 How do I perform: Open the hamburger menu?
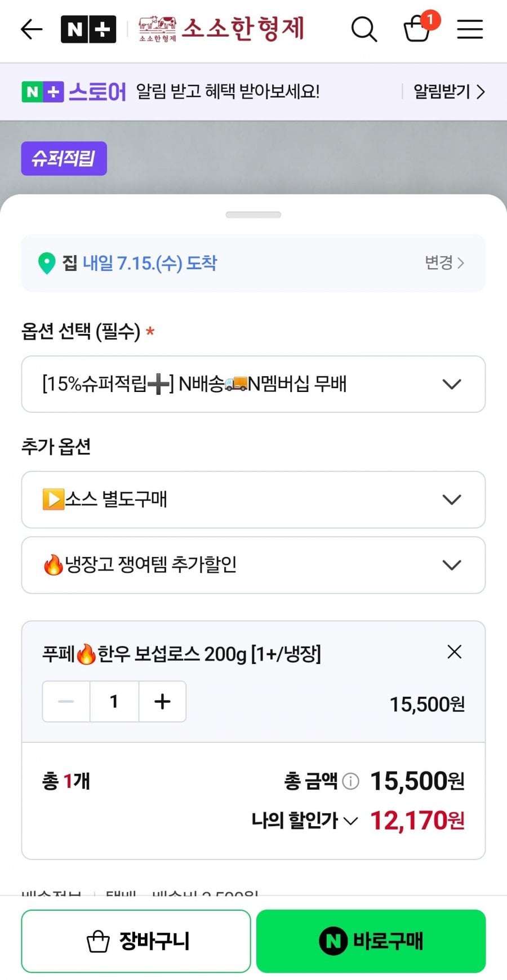(x=470, y=29)
